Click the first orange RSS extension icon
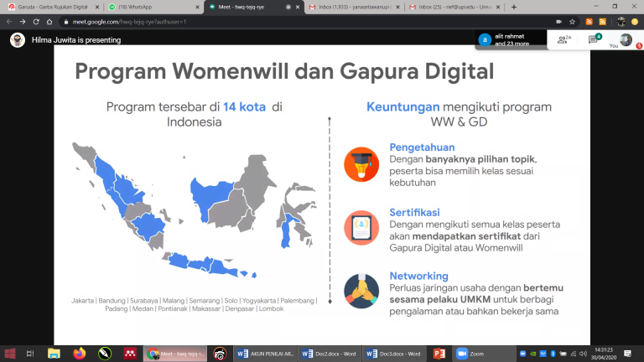The image size is (644, 362). pyautogui.click(x=589, y=22)
